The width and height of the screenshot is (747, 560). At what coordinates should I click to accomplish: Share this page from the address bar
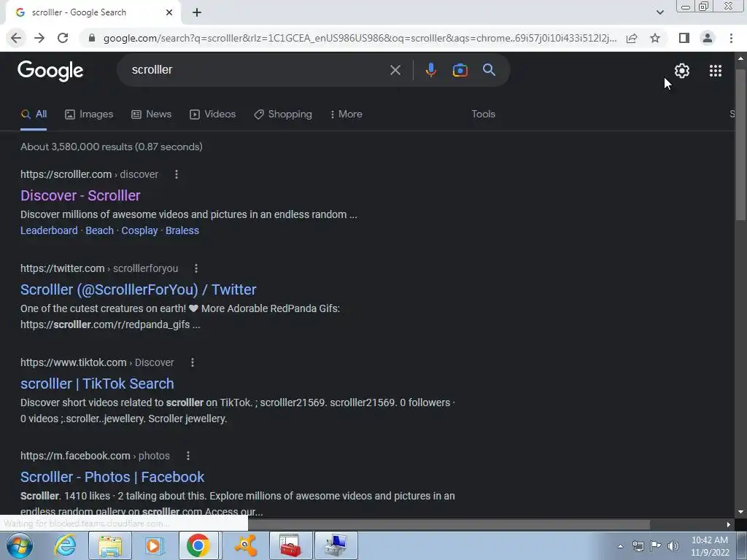632,38
